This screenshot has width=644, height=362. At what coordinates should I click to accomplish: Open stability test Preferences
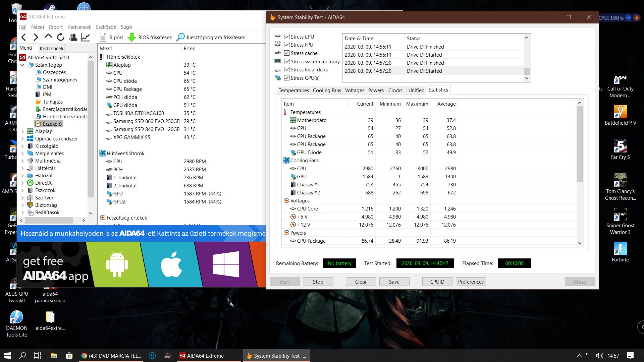471,282
